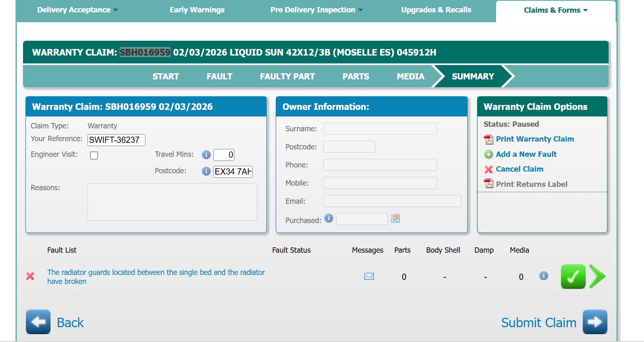The image size is (644, 342).
Task: Click the Postcode info icon in the claim panel
Action: pos(206,171)
